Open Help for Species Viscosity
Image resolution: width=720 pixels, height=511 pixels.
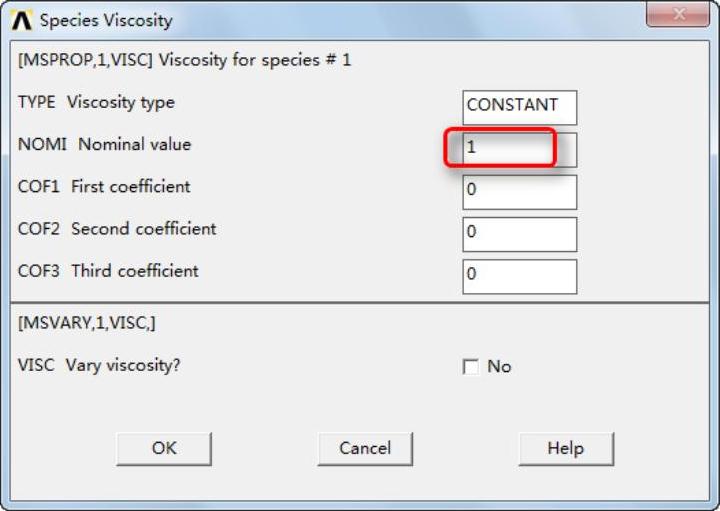(565, 448)
